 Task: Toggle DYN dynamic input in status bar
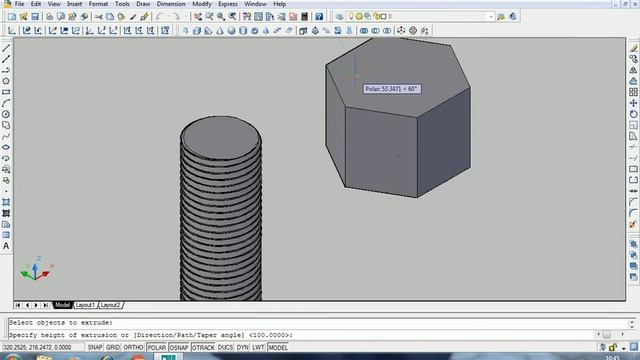point(242,347)
